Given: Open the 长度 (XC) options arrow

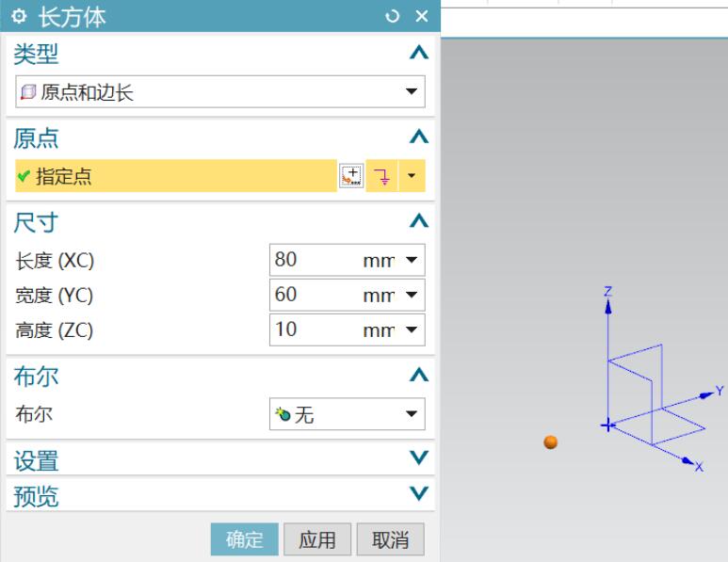Looking at the screenshot, I should (412, 260).
